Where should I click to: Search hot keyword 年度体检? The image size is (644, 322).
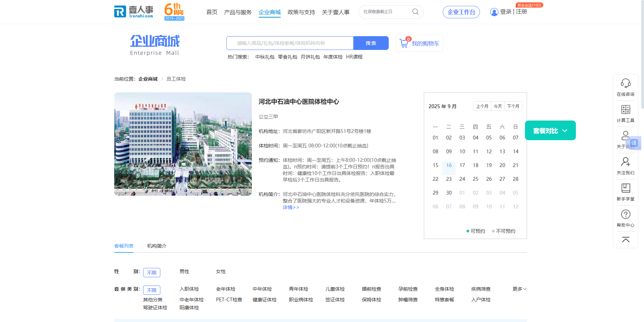click(x=333, y=57)
